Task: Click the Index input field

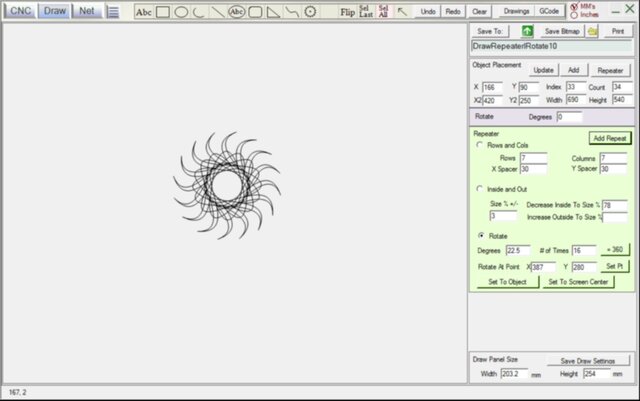Action: (x=576, y=87)
